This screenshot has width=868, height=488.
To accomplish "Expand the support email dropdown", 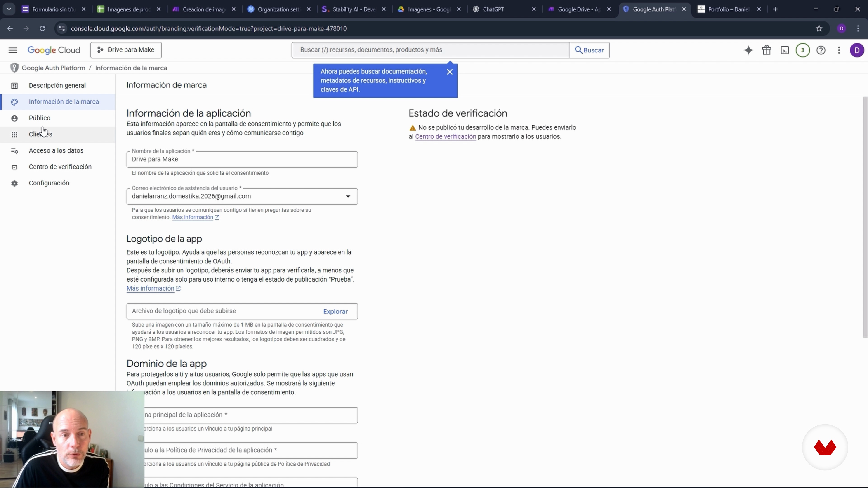I will click(348, 196).
